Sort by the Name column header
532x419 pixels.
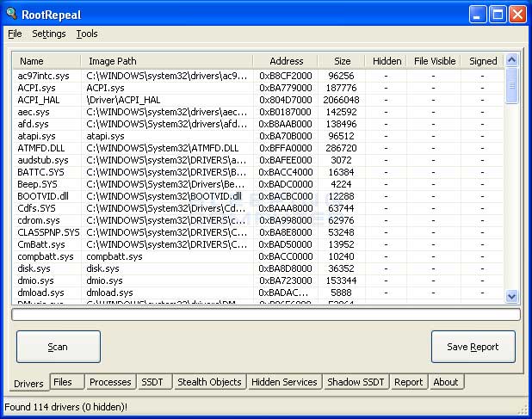click(x=46, y=61)
